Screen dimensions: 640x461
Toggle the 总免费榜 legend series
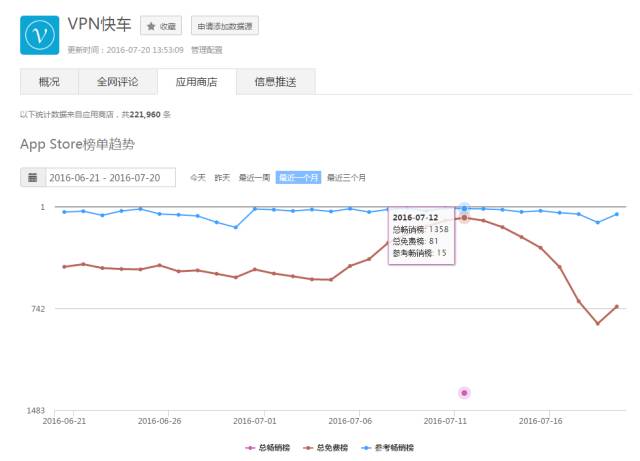click(x=325, y=448)
